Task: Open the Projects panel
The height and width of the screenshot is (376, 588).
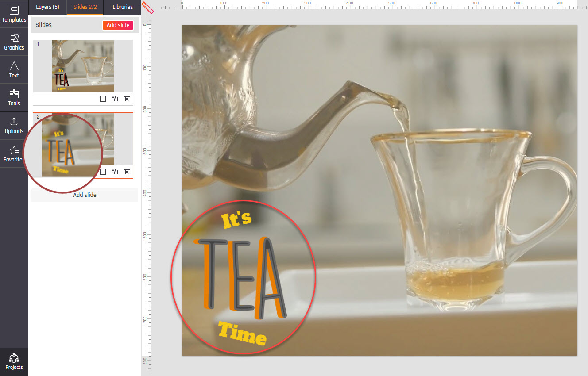Action: coord(14,361)
